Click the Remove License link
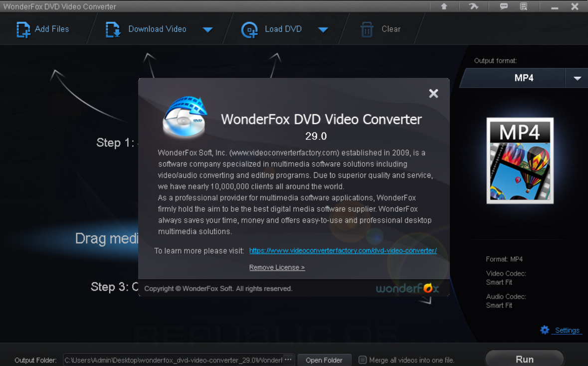This screenshot has height=366, width=588. (x=277, y=267)
